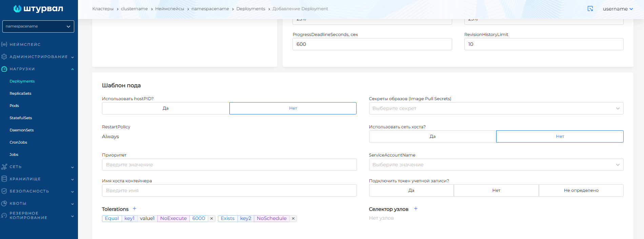Open the ServiceAccountName dropdown

tap(496, 165)
